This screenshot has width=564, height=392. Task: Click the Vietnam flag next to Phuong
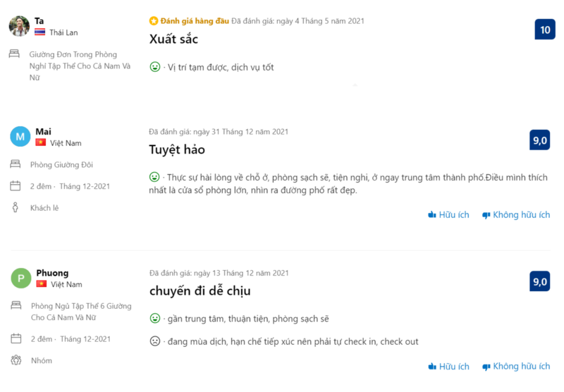41,284
